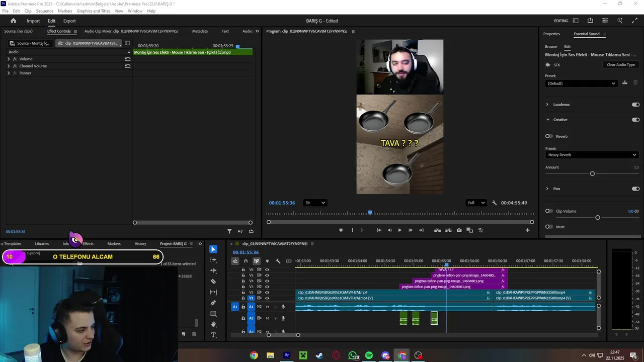Click the Extract button
Viewport: 644px width, 362px height.
click(448, 230)
